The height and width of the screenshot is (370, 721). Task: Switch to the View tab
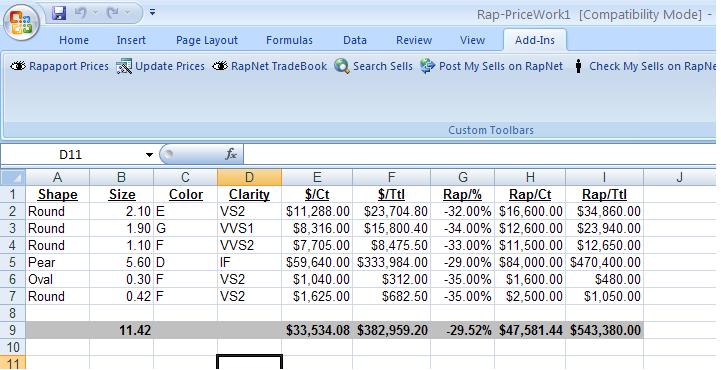pos(472,40)
